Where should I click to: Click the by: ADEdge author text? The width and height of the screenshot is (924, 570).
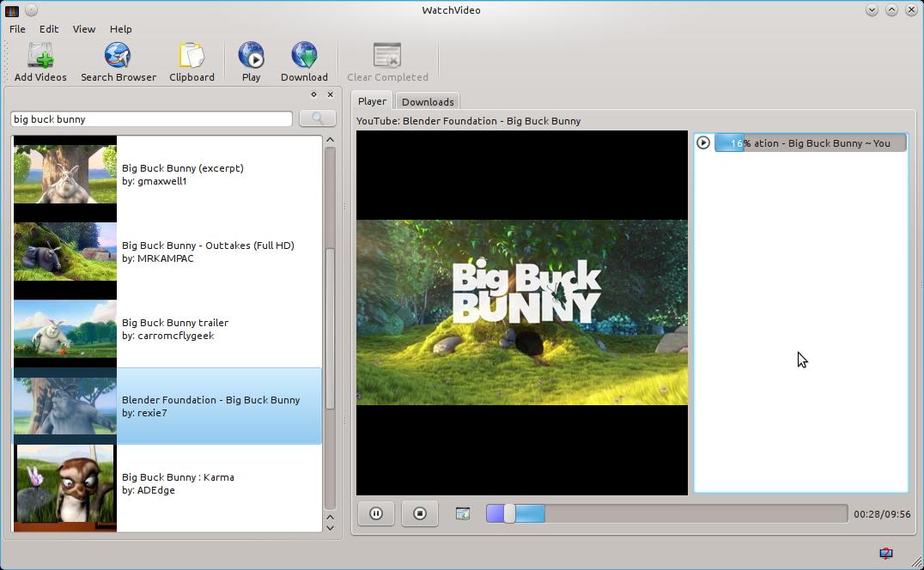[148, 490]
